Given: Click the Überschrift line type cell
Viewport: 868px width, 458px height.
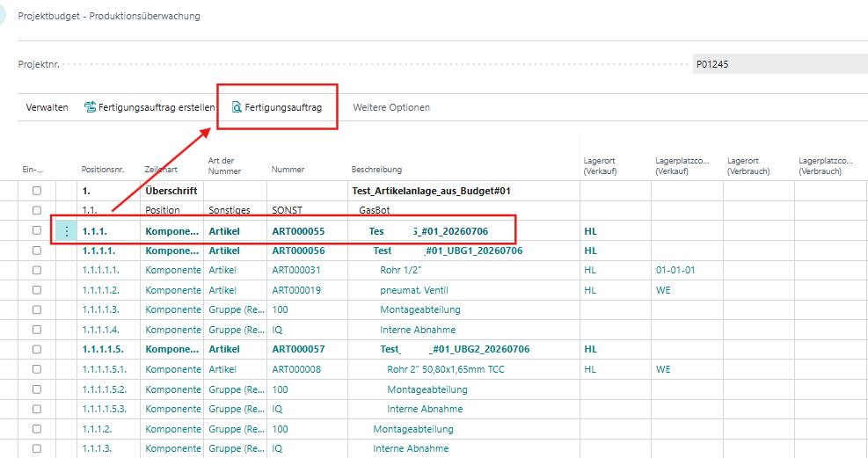Looking at the screenshot, I should coord(171,191).
